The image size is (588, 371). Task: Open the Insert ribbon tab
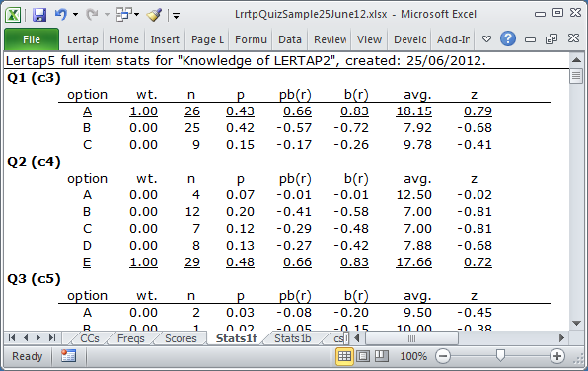(165, 39)
